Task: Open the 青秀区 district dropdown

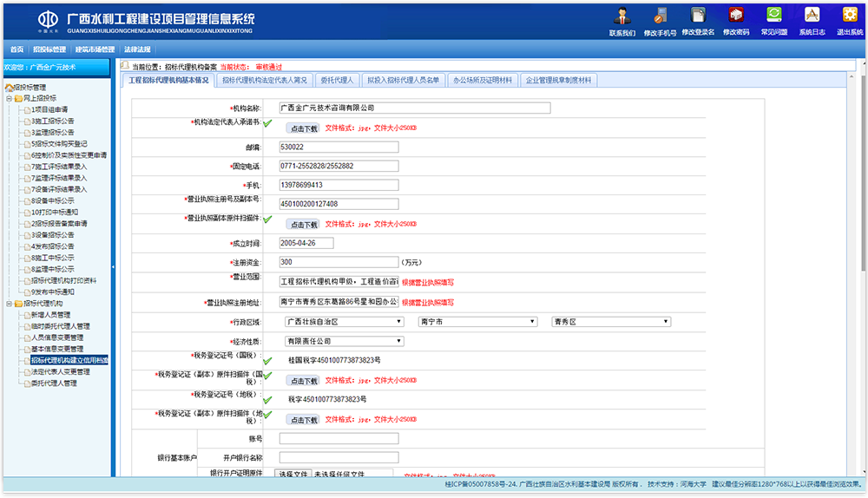Action: (612, 322)
